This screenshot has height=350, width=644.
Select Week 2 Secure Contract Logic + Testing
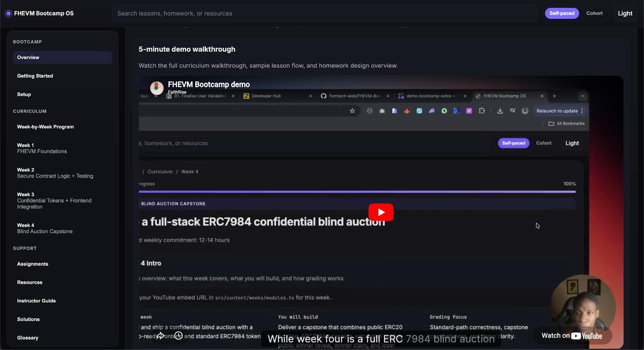62,173
